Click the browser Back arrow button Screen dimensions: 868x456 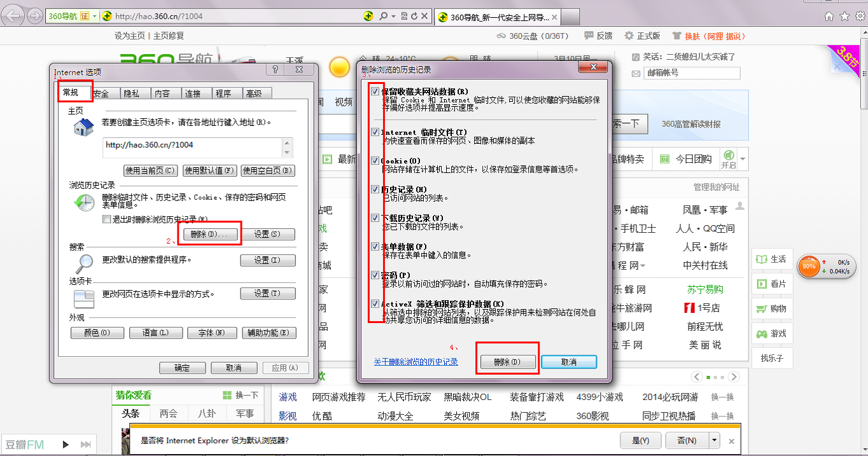click(12, 16)
